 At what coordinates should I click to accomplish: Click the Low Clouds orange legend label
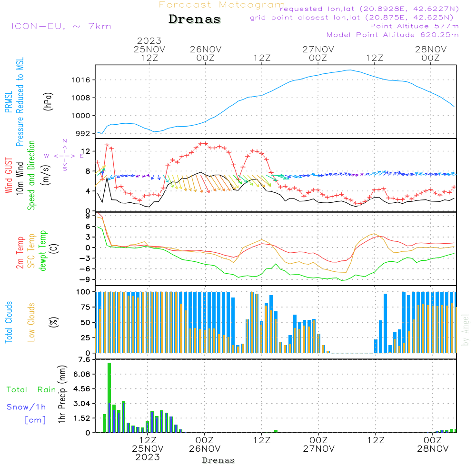(31, 322)
